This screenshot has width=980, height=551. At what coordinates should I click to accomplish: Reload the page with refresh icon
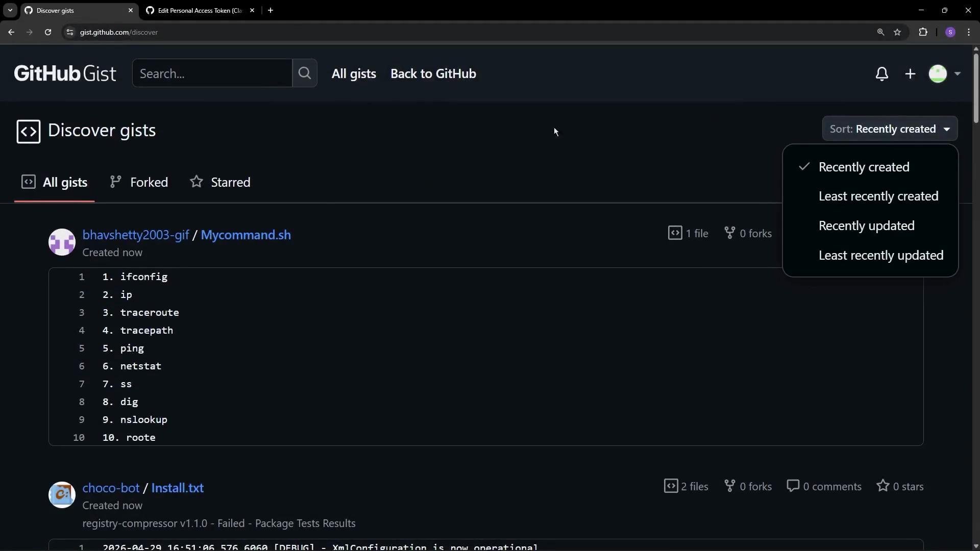48,32
